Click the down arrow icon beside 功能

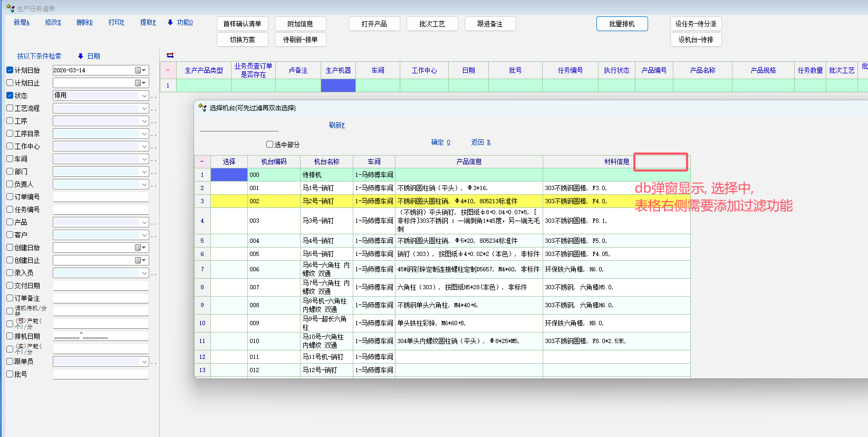[x=170, y=23]
